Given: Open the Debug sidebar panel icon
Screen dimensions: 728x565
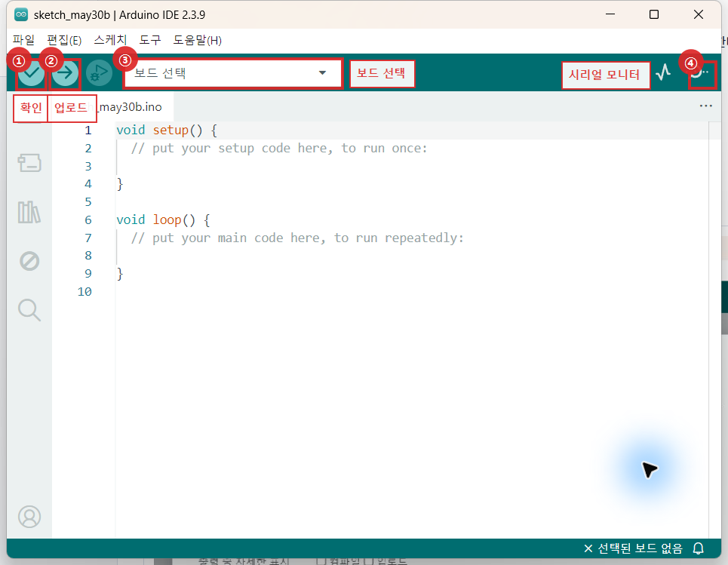Looking at the screenshot, I should [29, 261].
